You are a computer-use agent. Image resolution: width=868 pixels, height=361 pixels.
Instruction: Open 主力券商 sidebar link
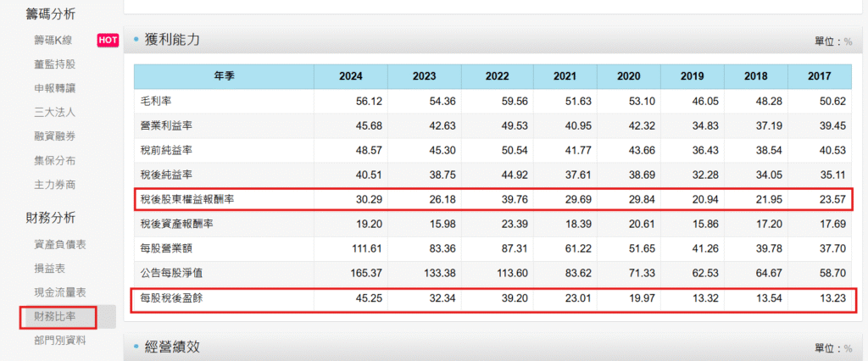tap(54, 184)
